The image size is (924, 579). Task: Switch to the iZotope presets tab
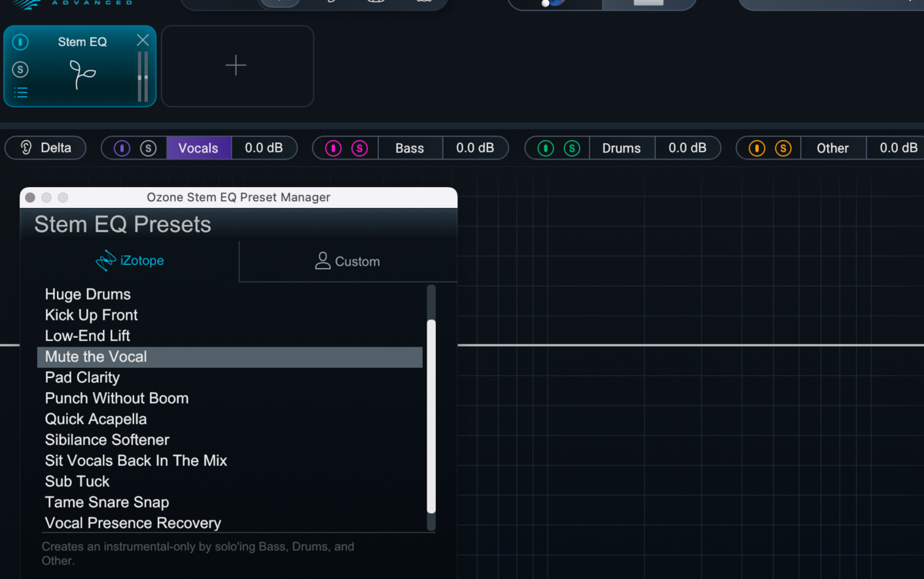pos(129,261)
